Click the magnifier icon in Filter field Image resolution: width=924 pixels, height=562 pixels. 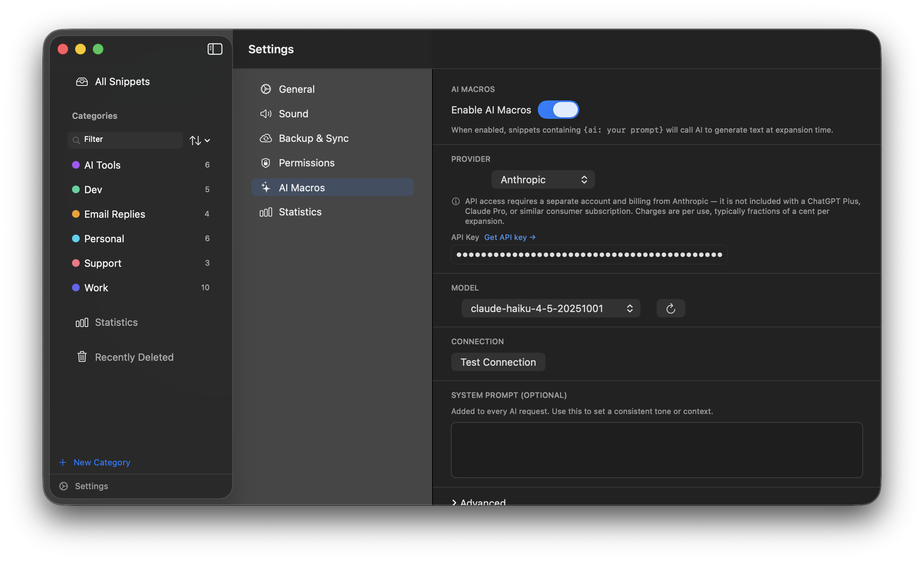76,140
